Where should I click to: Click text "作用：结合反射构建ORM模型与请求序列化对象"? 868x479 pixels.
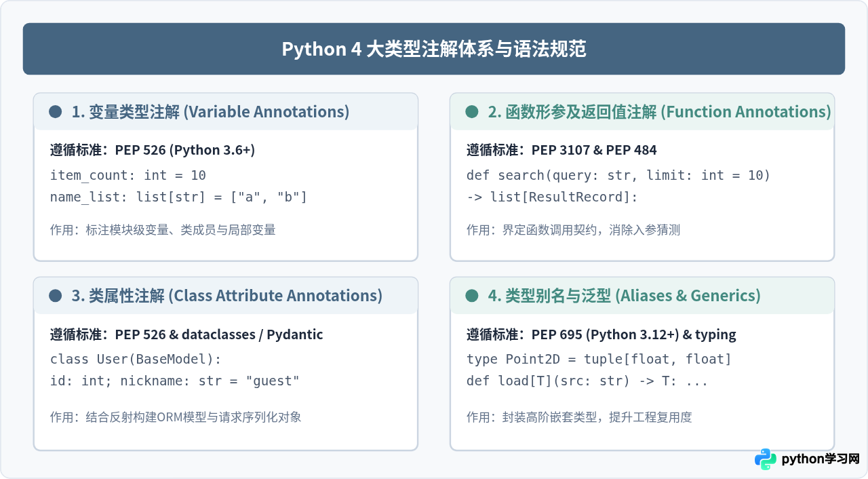pyautogui.click(x=176, y=417)
